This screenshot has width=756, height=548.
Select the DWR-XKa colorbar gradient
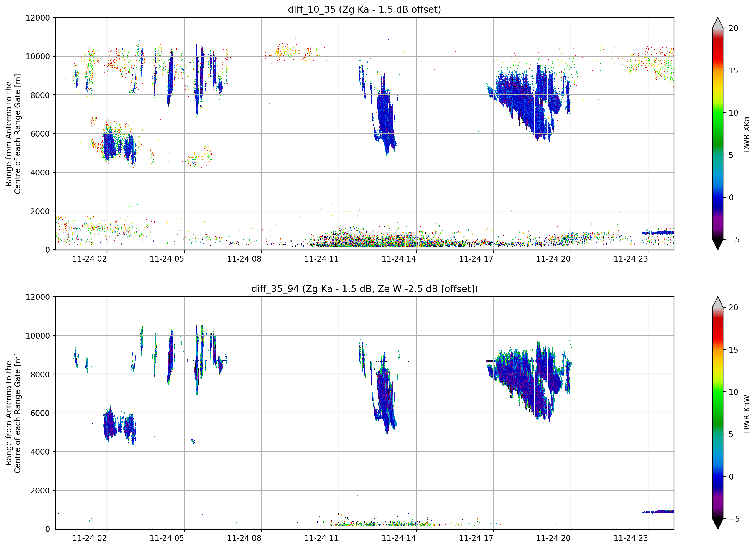[x=718, y=134]
